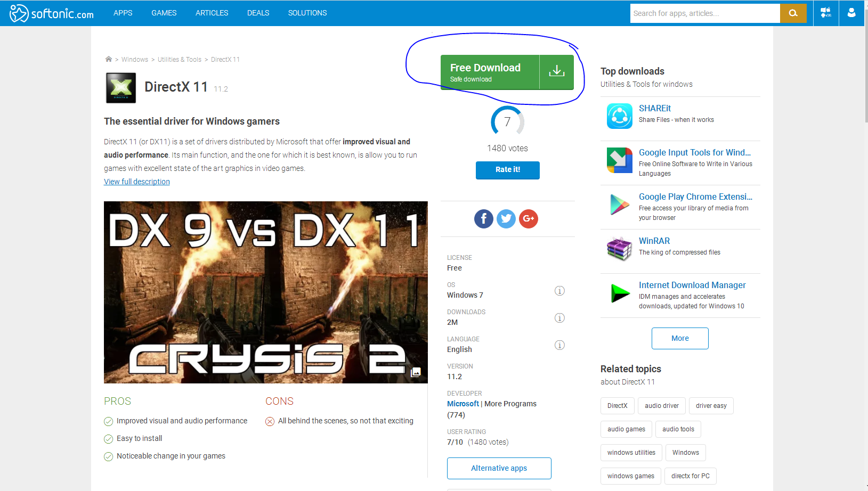Select the audio games topic tag

(x=626, y=429)
